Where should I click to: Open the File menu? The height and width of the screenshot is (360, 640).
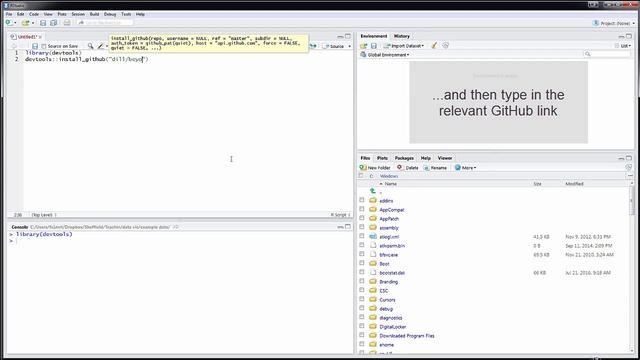pyautogui.click(x=9, y=14)
